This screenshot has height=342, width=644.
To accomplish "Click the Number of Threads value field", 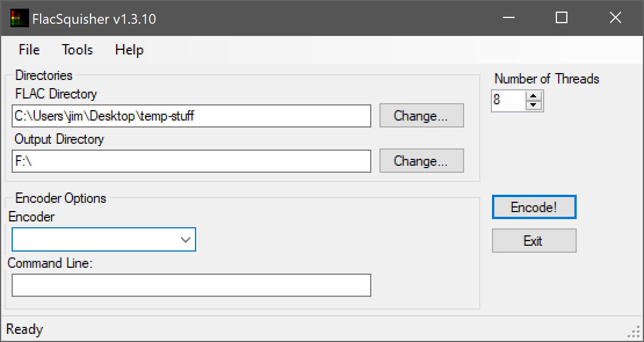I will 508,100.
